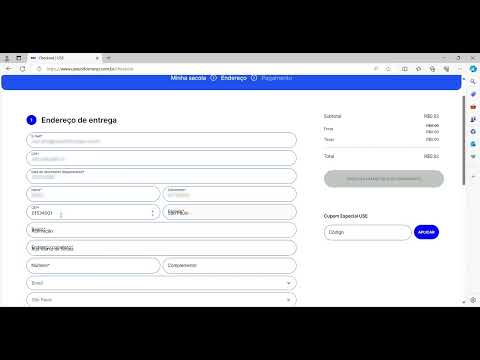This screenshot has height=360, width=480.
Task: Focus the date of birth input field
Action: 161,176
